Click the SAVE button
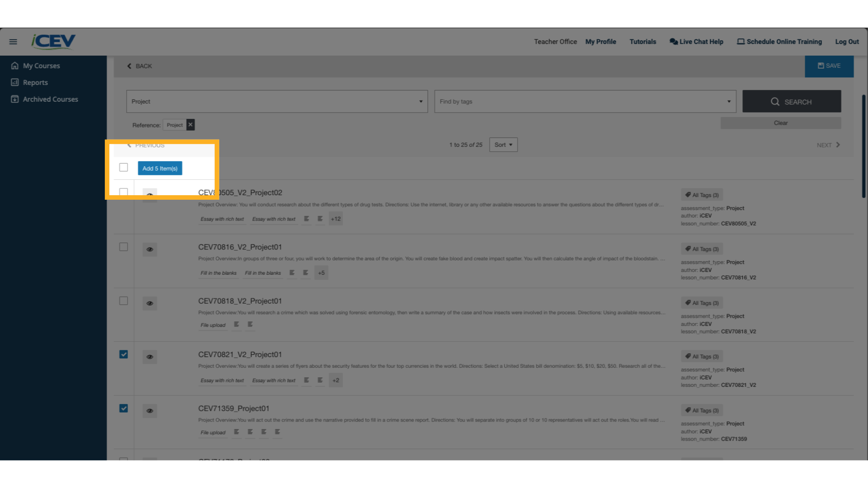 pyautogui.click(x=829, y=66)
